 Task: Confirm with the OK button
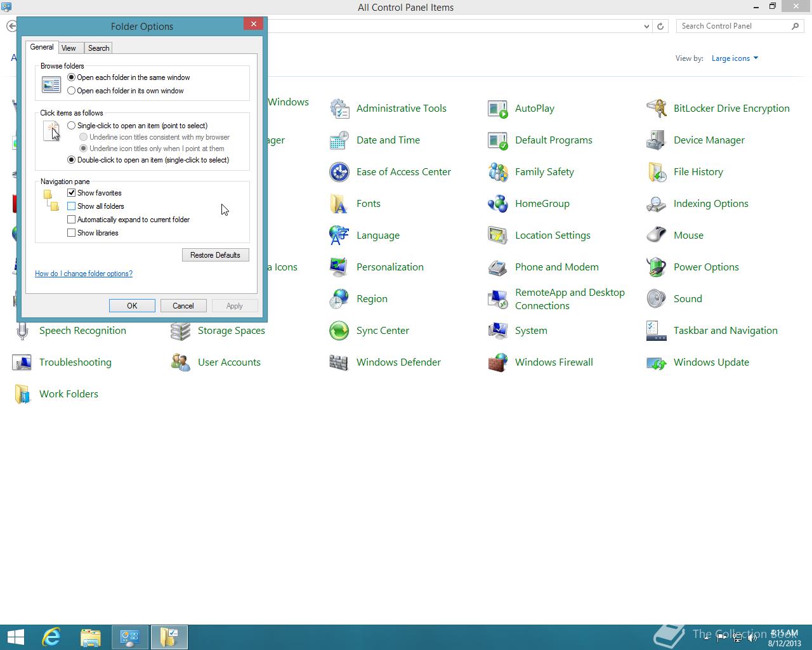(132, 306)
